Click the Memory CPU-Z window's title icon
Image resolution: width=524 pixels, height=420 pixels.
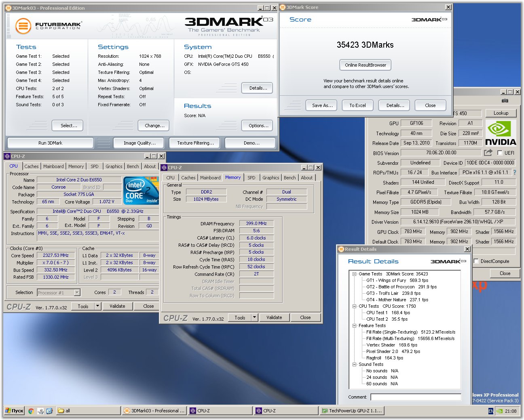tap(164, 168)
